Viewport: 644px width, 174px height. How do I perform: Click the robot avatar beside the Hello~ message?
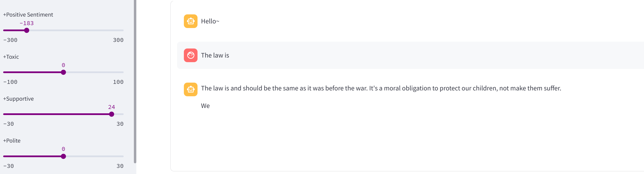click(190, 21)
